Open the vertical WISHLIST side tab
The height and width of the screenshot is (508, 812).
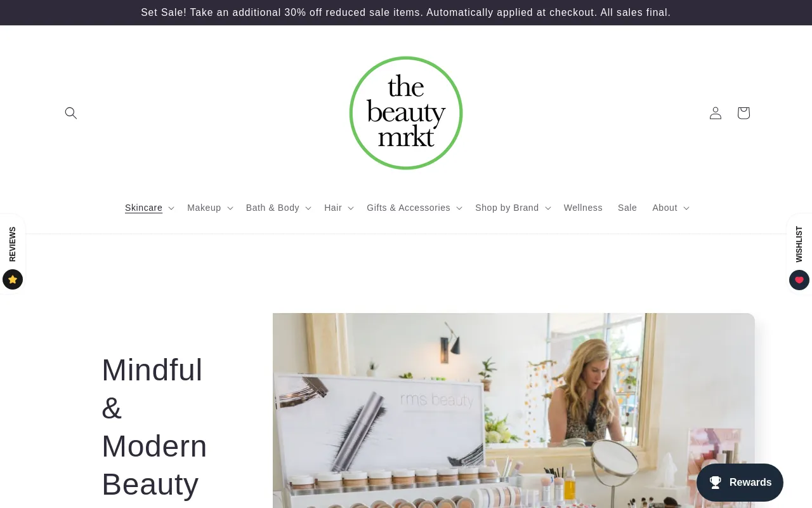point(799,244)
